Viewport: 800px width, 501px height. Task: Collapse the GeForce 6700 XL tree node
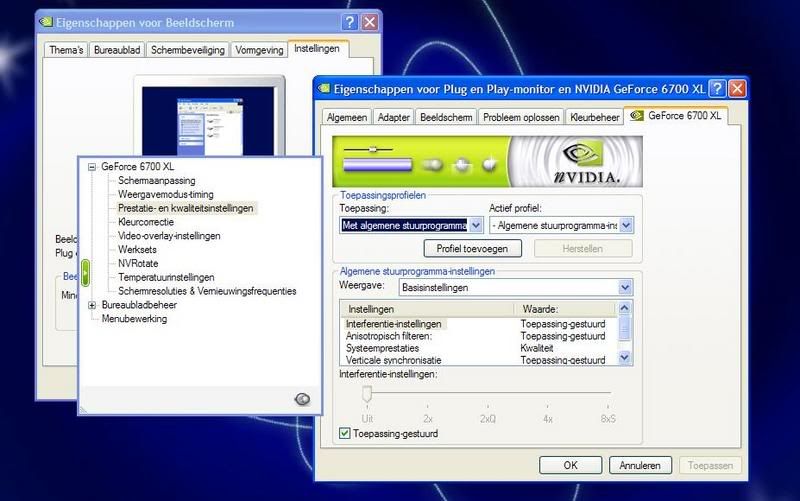[92, 167]
